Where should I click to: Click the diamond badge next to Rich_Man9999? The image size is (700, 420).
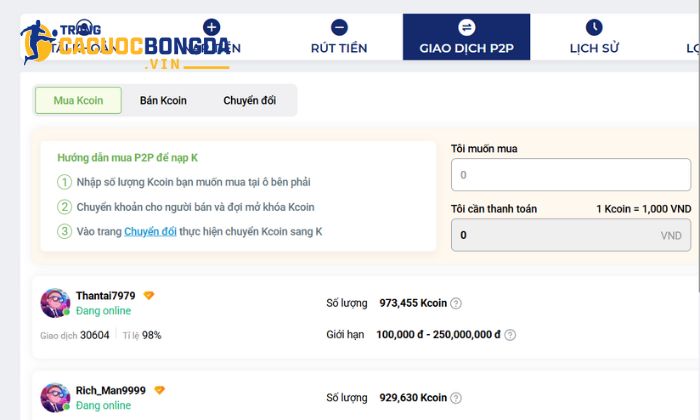coord(159,390)
